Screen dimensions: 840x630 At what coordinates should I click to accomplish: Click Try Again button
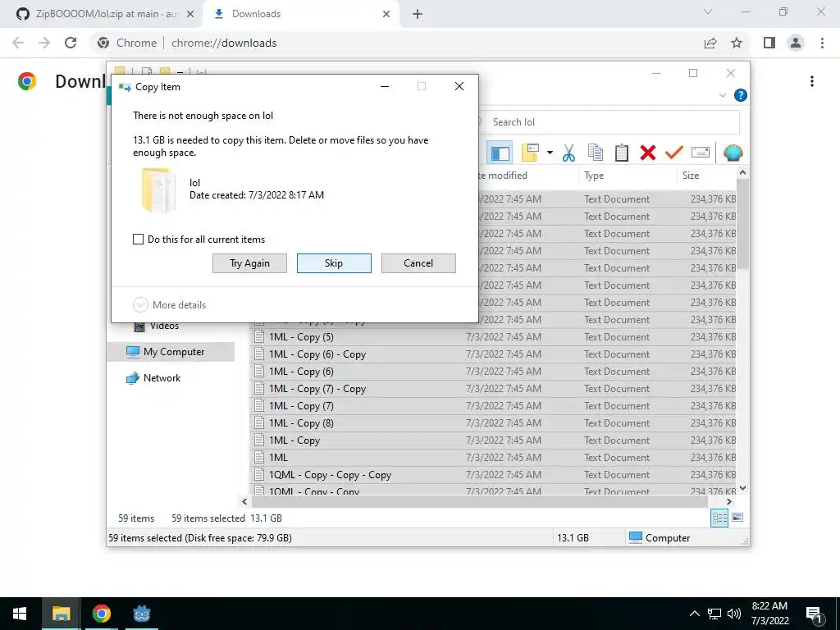click(249, 263)
